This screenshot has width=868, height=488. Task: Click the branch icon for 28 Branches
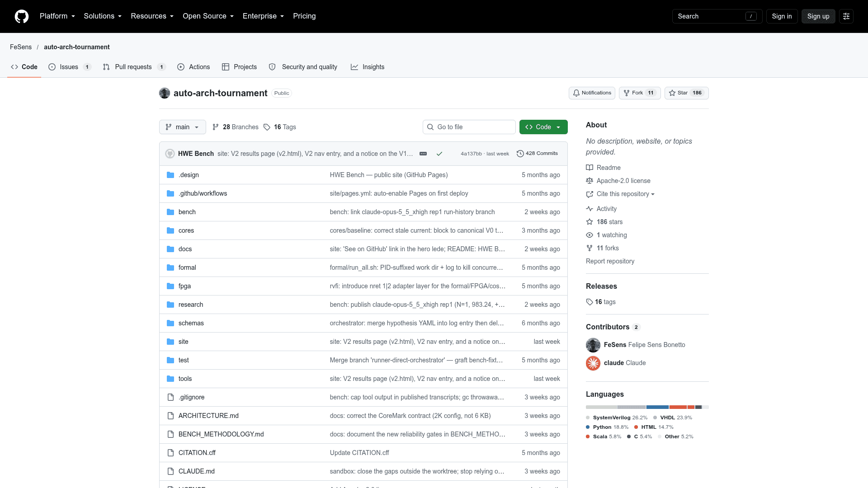point(216,127)
